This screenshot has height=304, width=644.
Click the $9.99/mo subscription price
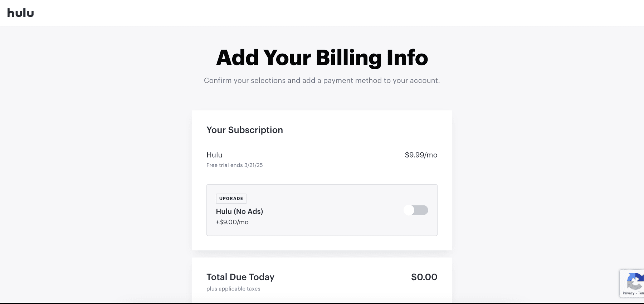pyautogui.click(x=420, y=155)
